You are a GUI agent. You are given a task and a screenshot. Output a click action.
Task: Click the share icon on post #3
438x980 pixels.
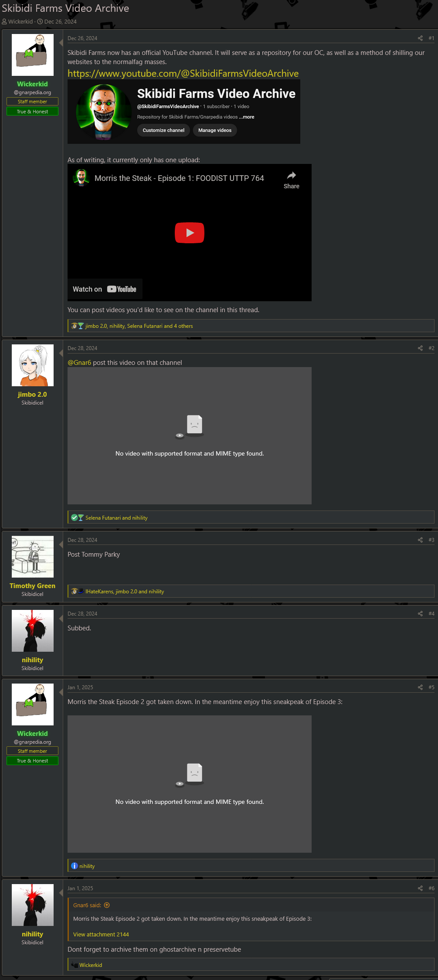point(420,540)
